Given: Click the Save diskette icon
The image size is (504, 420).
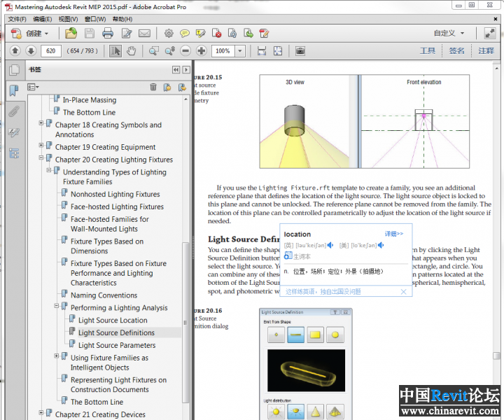Looking at the screenshot, I should pyautogui.click(x=90, y=33).
